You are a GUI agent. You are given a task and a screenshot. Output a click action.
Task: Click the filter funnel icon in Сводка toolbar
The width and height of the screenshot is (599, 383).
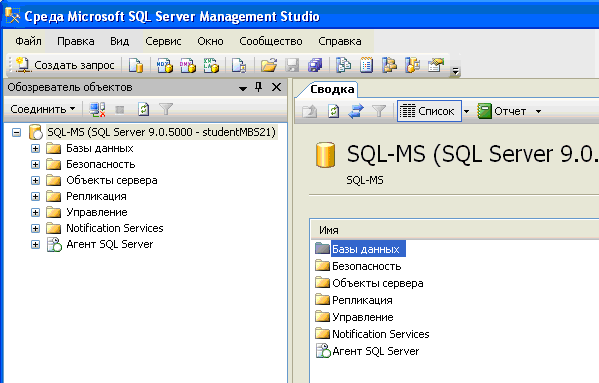click(x=379, y=111)
